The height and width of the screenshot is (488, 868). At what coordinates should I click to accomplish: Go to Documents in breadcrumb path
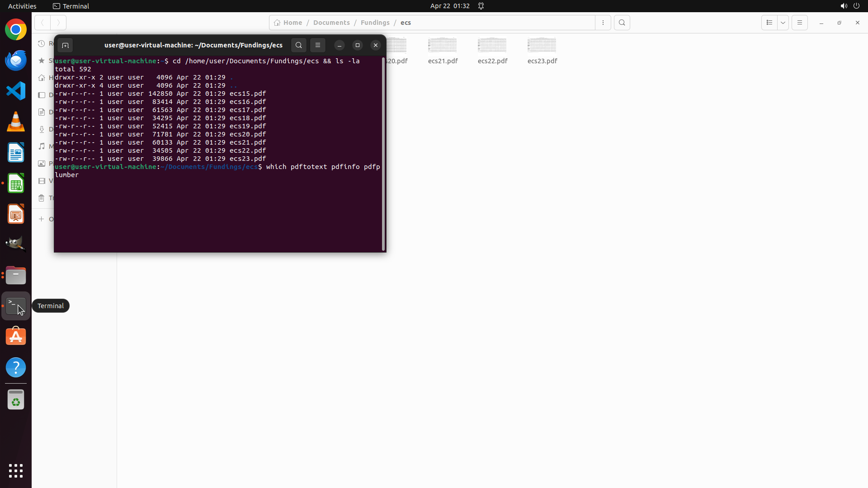pos(331,23)
